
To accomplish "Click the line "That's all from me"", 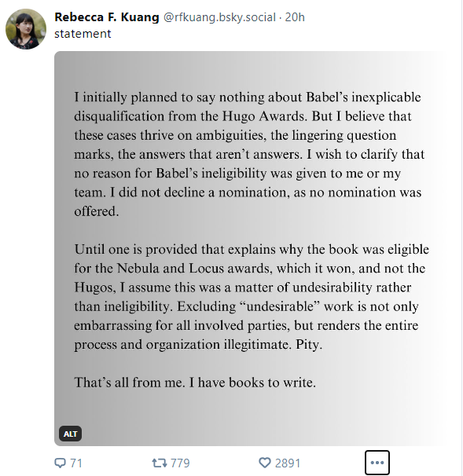I will [195, 383].
